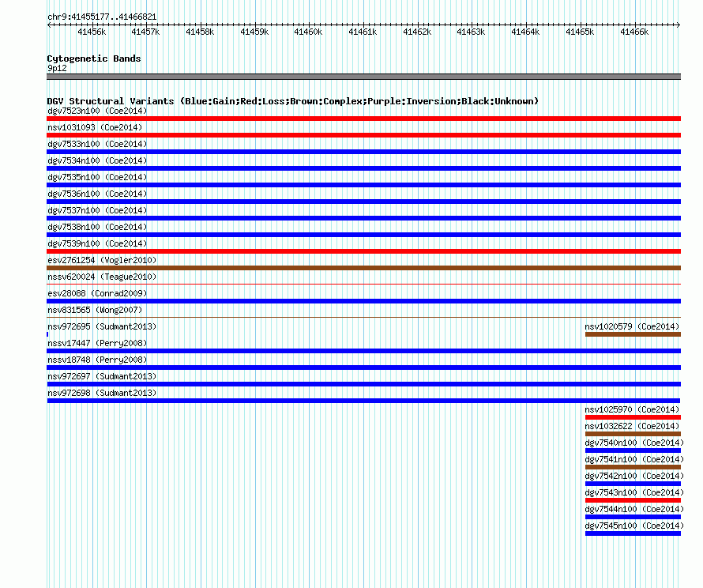
Task: Select nsv1020579 (Coe2014) label
Action: tap(632, 326)
